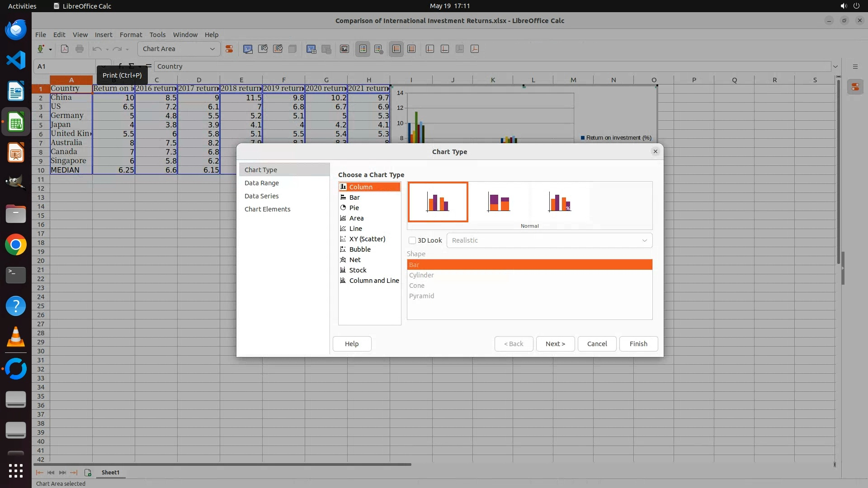Image resolution: width=868 pixels, height=488 pixels.
Task: Toggle Horizontal Grids toolbar icon
Action: pos(396,49)
